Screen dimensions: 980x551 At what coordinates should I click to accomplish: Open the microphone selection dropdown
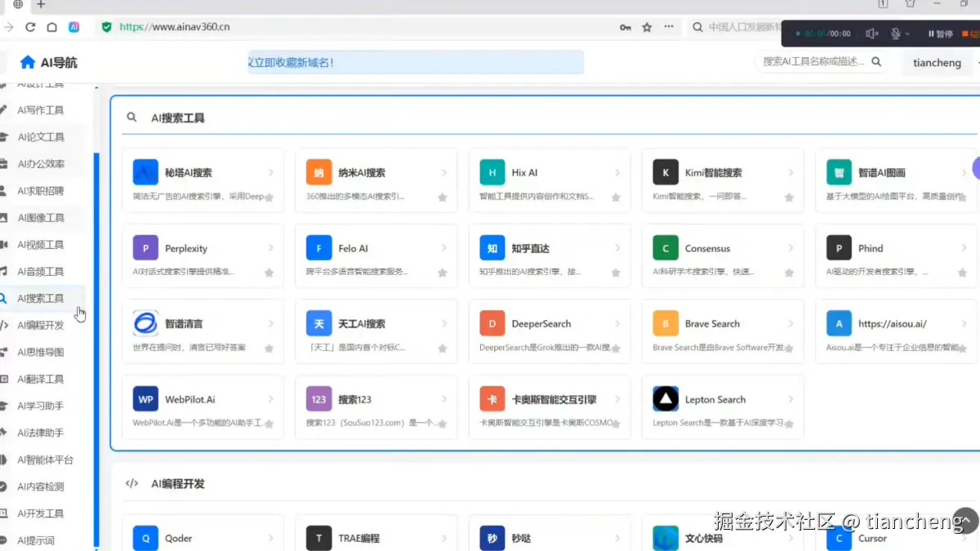906,33
